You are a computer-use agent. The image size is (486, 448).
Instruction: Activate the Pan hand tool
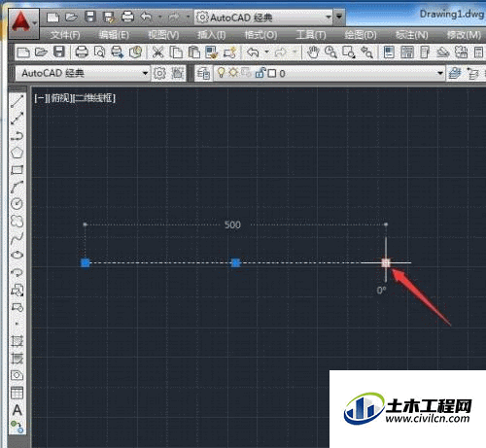point(313,52)
